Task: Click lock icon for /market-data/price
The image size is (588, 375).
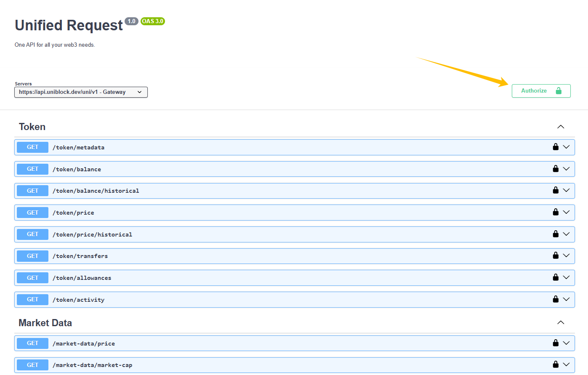Action: 556,343
